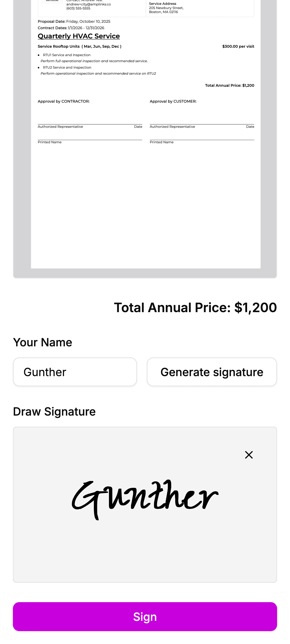Focus the Your Name input field containing Gunther
Screen dimensions: 290x644
point(75,372)
